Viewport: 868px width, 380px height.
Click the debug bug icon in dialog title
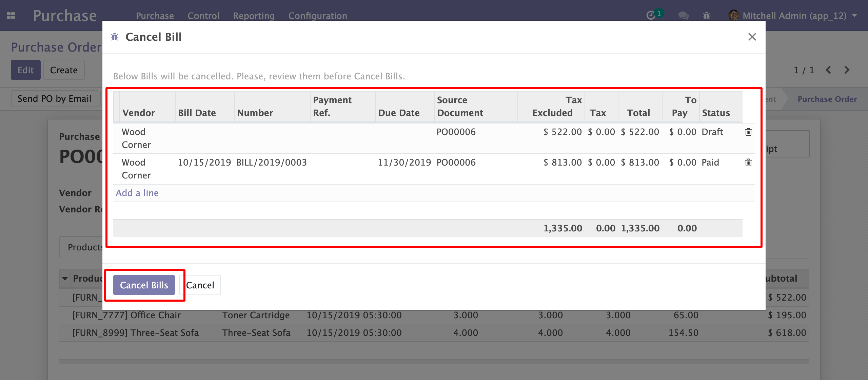coord(115,37)
